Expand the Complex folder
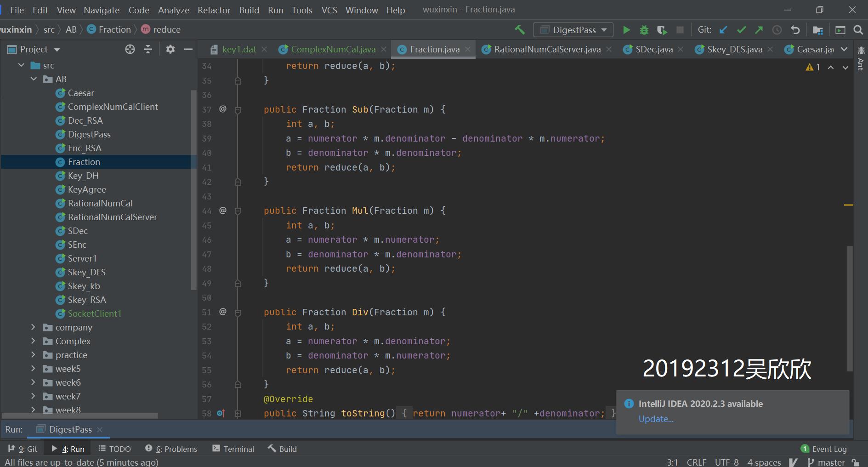 33,341
